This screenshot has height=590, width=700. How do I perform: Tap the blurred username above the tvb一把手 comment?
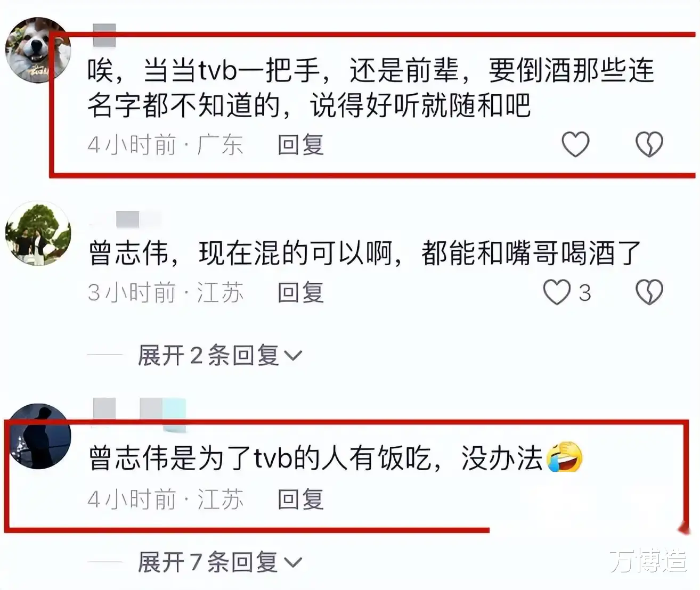tap(104, 35)
